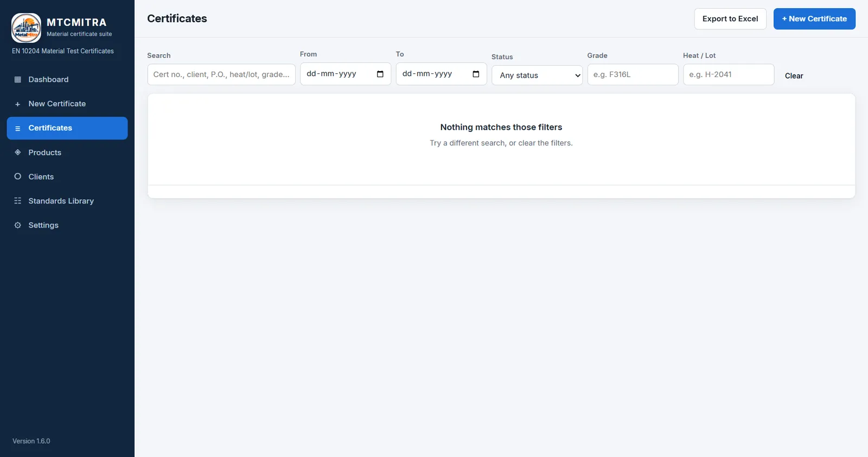Screen dimensions: 868x457
Task: Open the Clients page
Action: (67, 176)
